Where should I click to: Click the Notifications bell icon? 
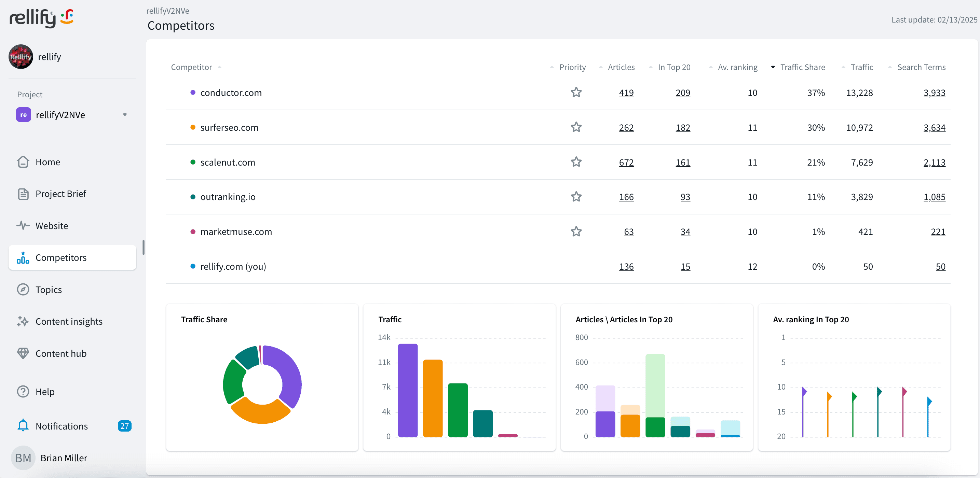[23, 425]
